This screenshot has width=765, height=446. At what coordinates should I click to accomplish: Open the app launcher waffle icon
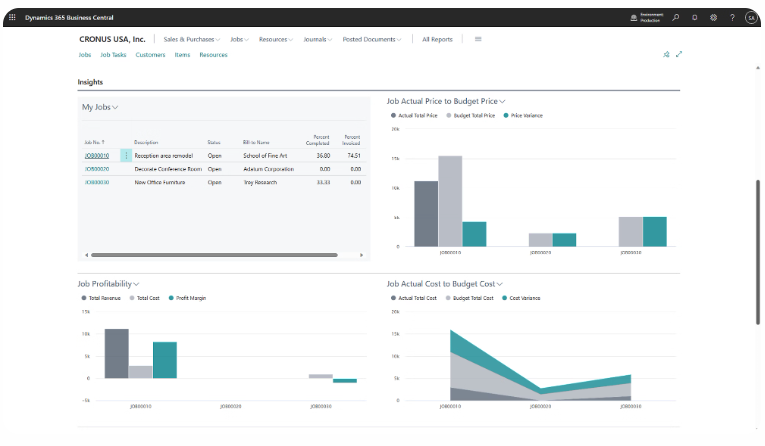click(x=12, y=17)
